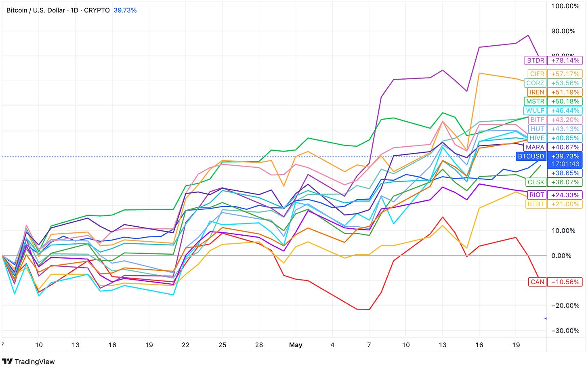This screenshot has height=369, width=588.
Task: Click the +50.18% value label
Action: tap(565, 101)
